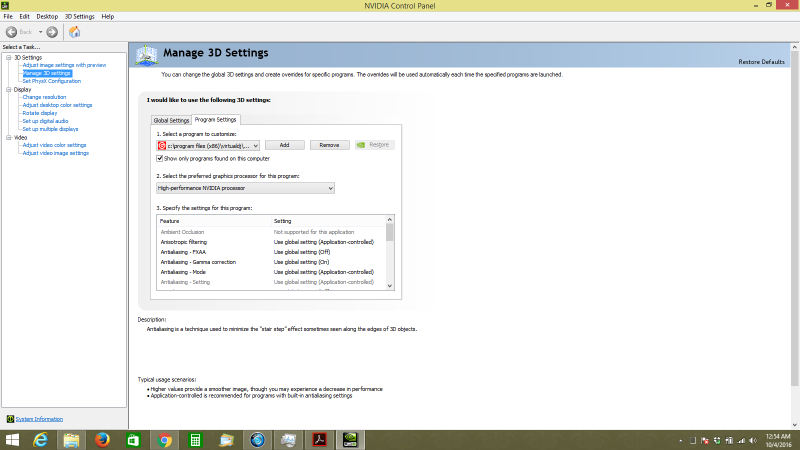This screenshot has height=450, width=800.
Task: Open File Explorer from taskbar
Action: coord(71,440)
